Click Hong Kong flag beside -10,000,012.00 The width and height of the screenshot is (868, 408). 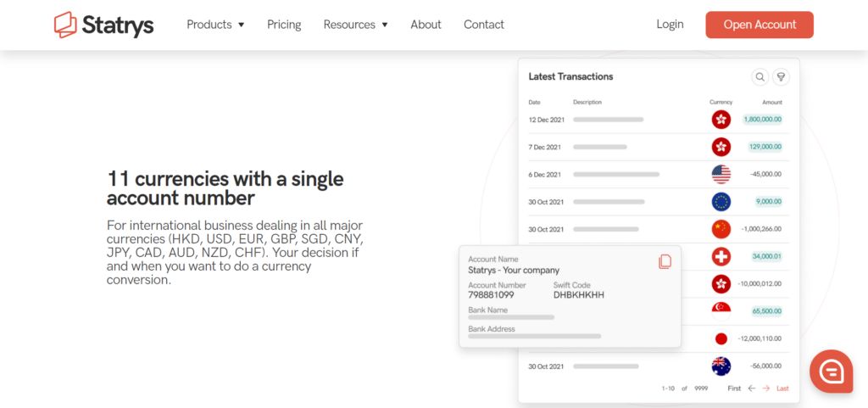tap(721, 283)
